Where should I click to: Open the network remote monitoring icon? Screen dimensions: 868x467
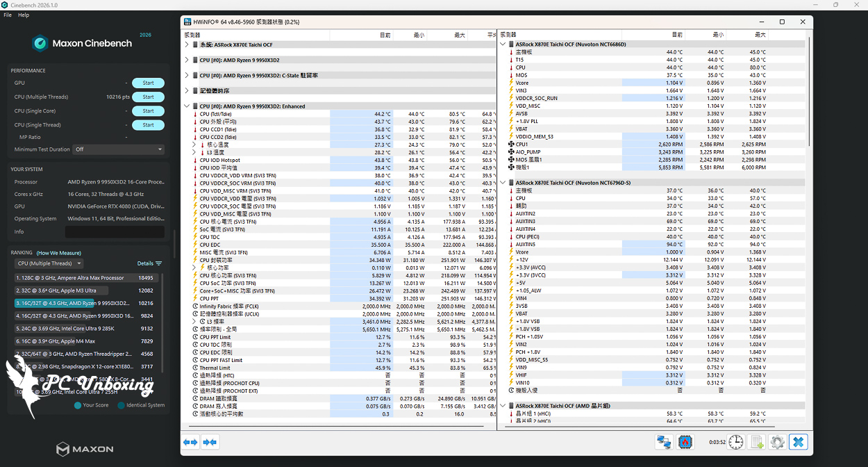pyautogui.click(x=664, y=441)
